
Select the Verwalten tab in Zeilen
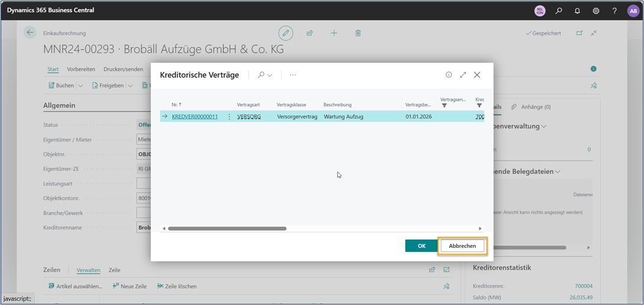click(x=88, y=270)
